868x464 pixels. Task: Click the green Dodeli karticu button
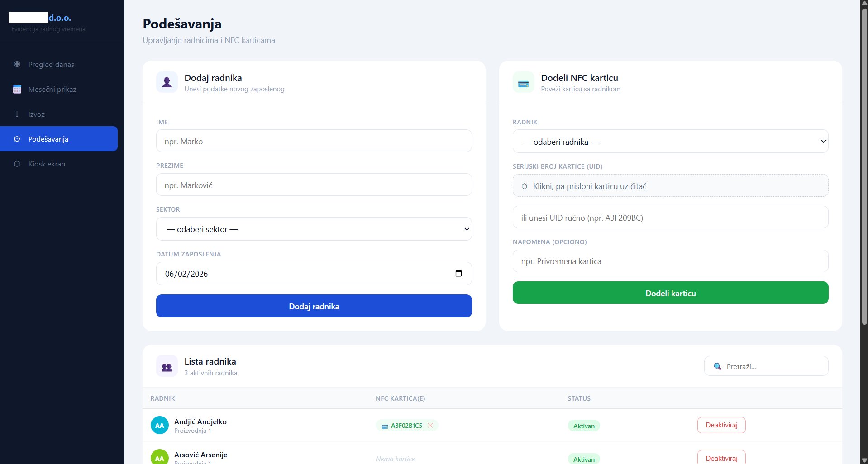(x=671, y=293)
